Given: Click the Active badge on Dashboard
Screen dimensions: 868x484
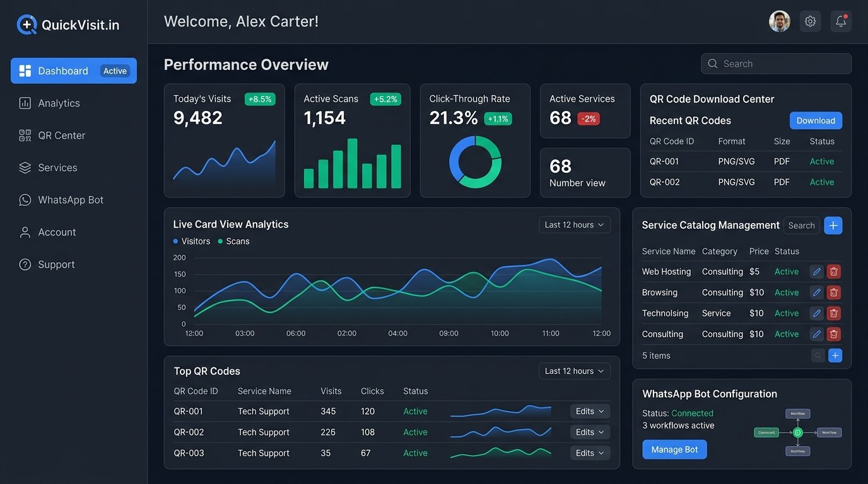Looking at the screenshot, I should (x=115, y=71).
